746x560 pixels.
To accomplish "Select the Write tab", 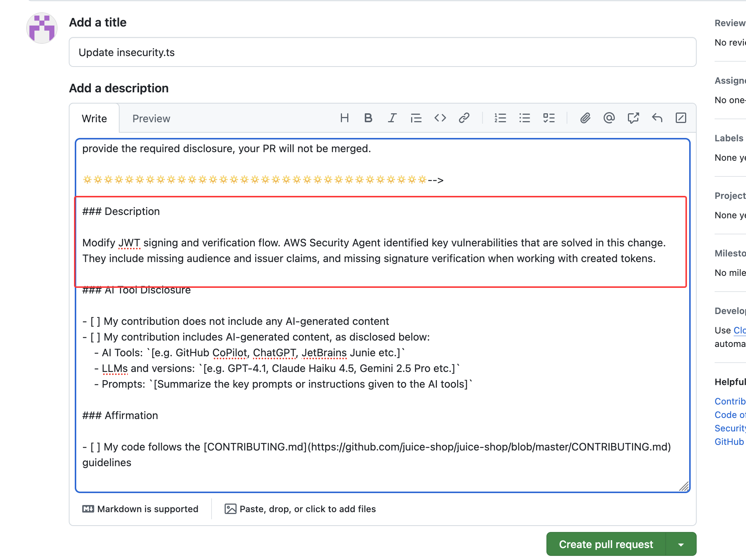I will (94, 119).
